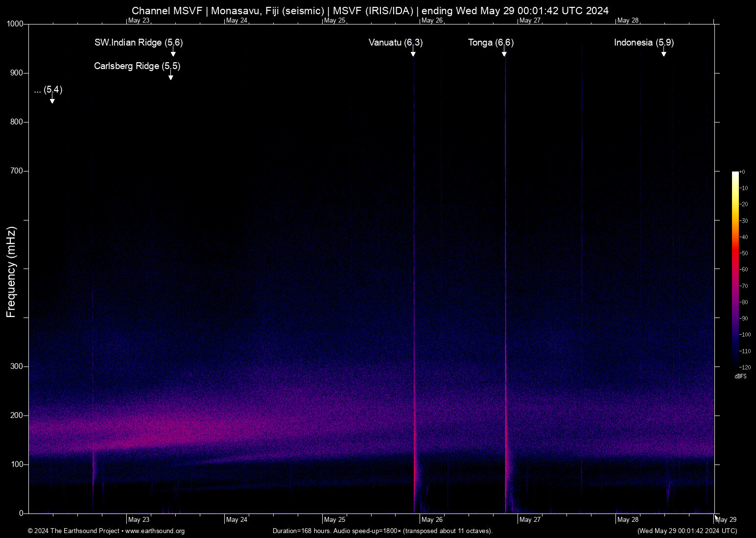Image resolution: width=756 pixels, height=538 pixels.
Task: Click the unnamed ... (5.4) event arrow
Action: pos(52,100)
